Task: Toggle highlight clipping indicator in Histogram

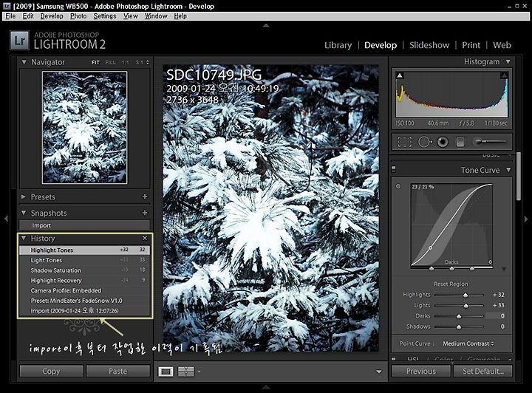Action: point(504,75)
